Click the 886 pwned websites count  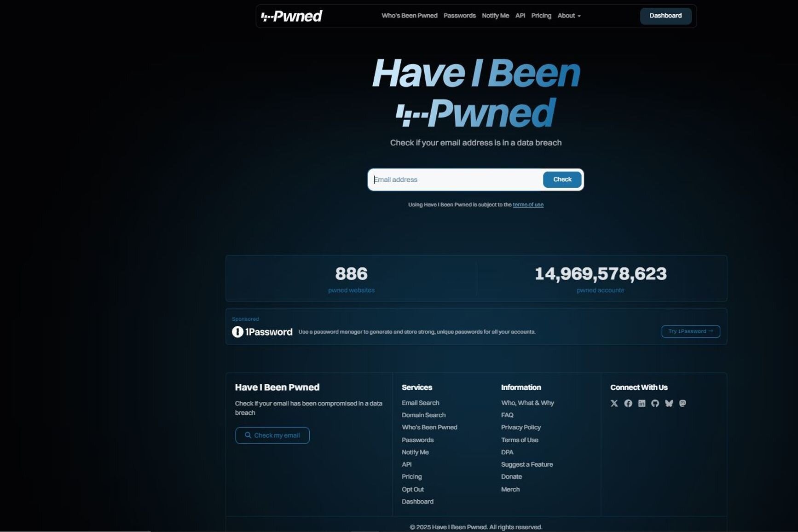click(x=351, y=274)
